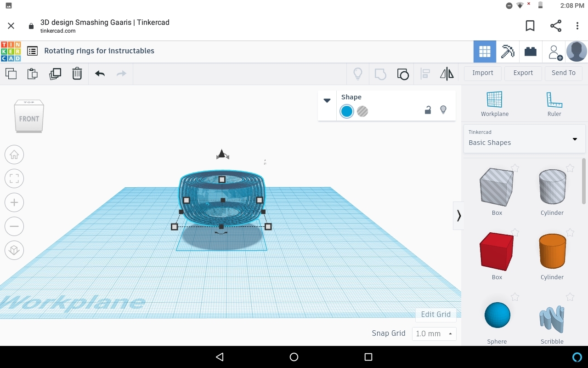The height and width of the screenshot is (368, 588).
Task: Redo the last undone action
Action: tap(121, 74)
